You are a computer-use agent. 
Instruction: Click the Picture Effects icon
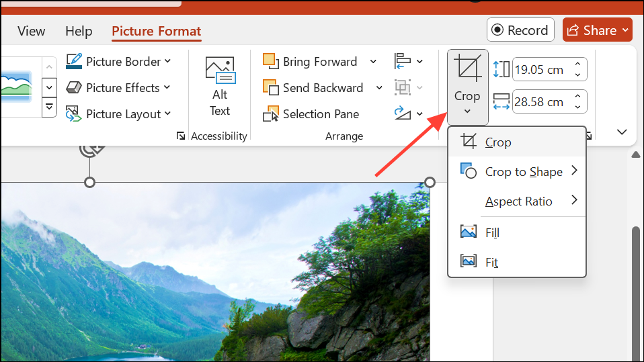click(x=74, y=87)
